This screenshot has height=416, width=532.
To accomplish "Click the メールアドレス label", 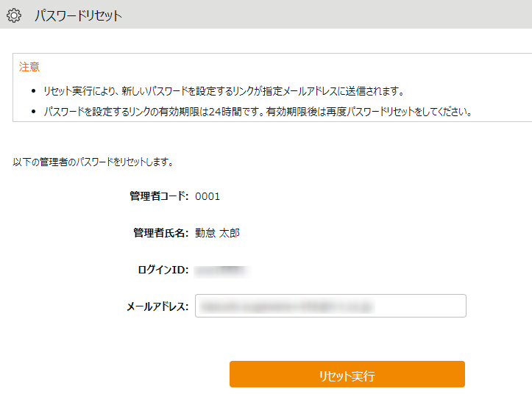I will pyautogui.click(x=158, y=306).
